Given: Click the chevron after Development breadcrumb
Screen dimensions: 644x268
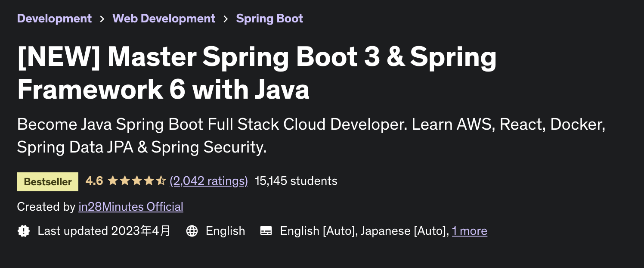Looking at the screenshot, I should pos(102,19).
